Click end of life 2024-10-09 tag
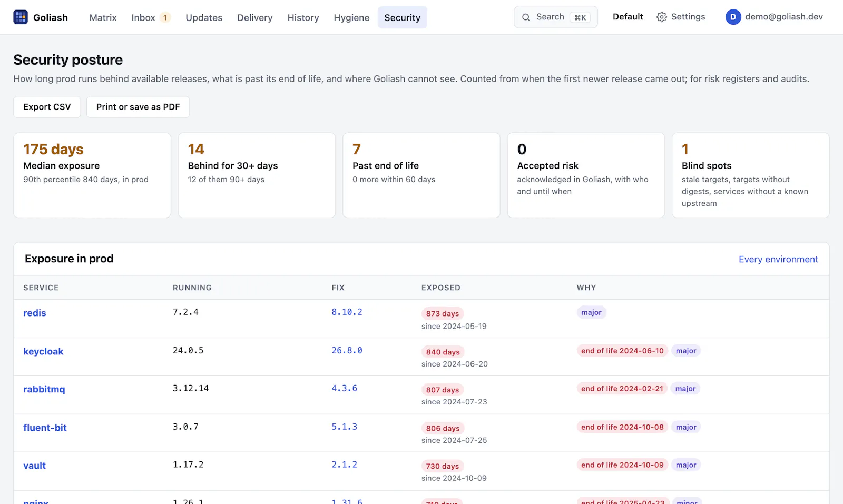This screenshot has height=504, width=843. click(622, 465)
